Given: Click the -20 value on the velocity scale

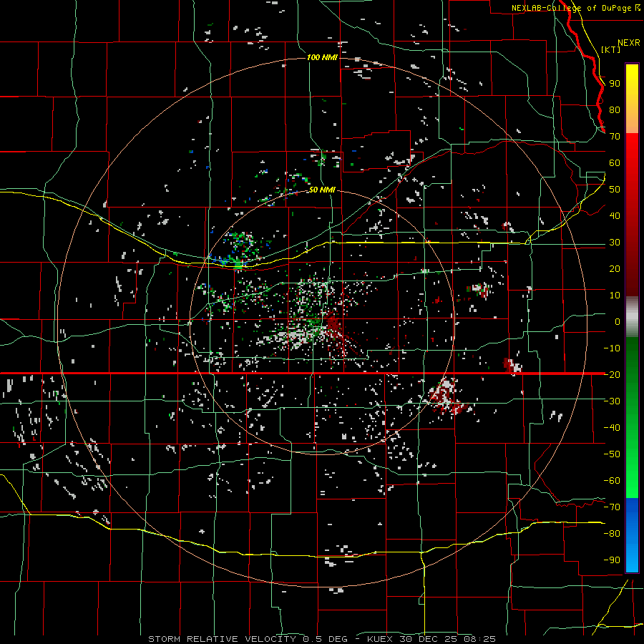Looking at the screenshot, I should click(x=612, y=374).
